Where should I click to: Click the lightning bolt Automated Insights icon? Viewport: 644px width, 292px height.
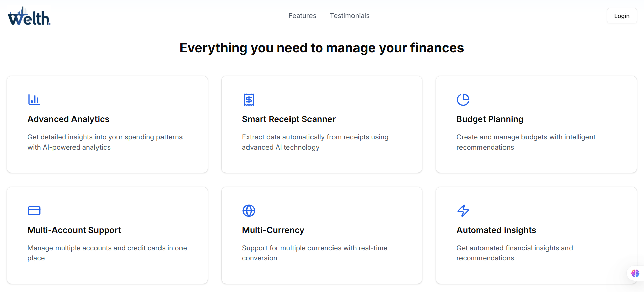coord(463,211)
